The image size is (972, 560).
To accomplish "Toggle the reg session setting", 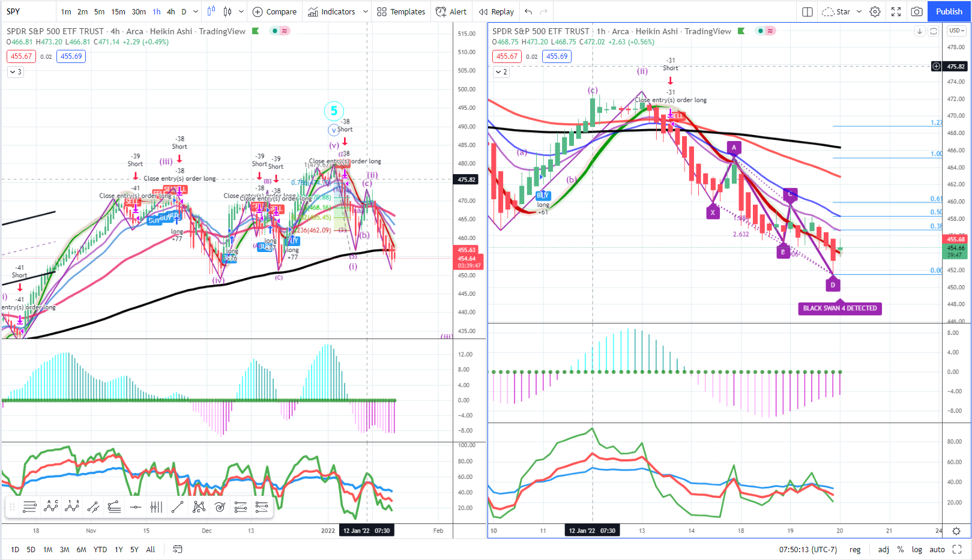I will point(855,549).
